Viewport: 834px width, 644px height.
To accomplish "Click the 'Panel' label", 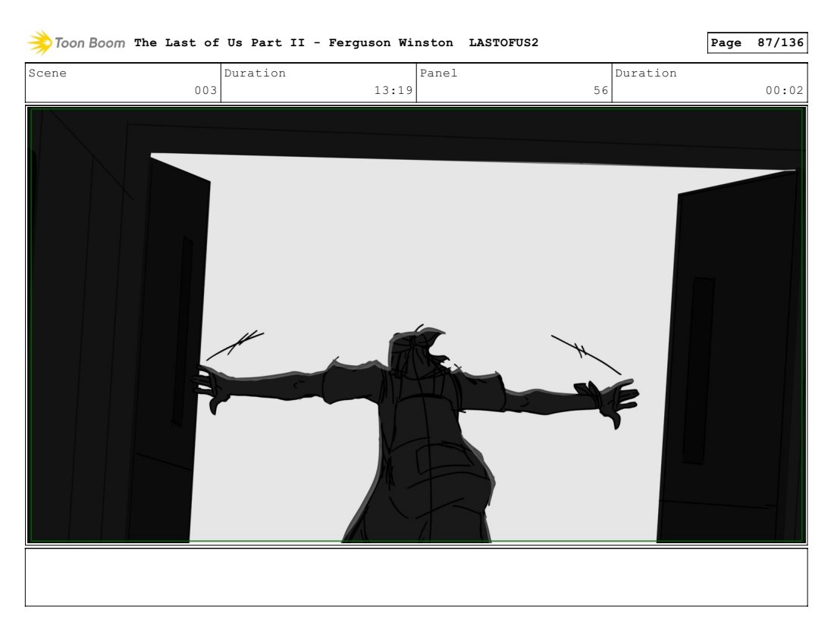I will [x=438, y=73].
